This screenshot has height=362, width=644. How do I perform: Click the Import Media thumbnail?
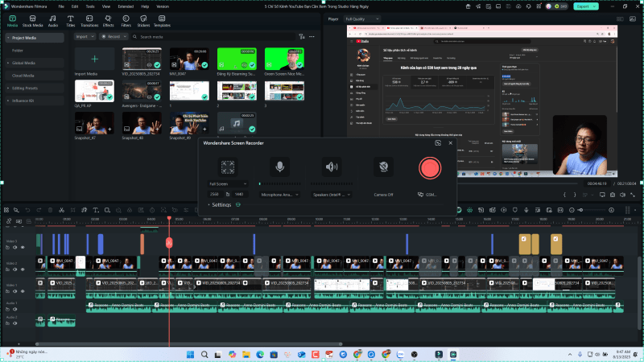[x=95, y=59]
